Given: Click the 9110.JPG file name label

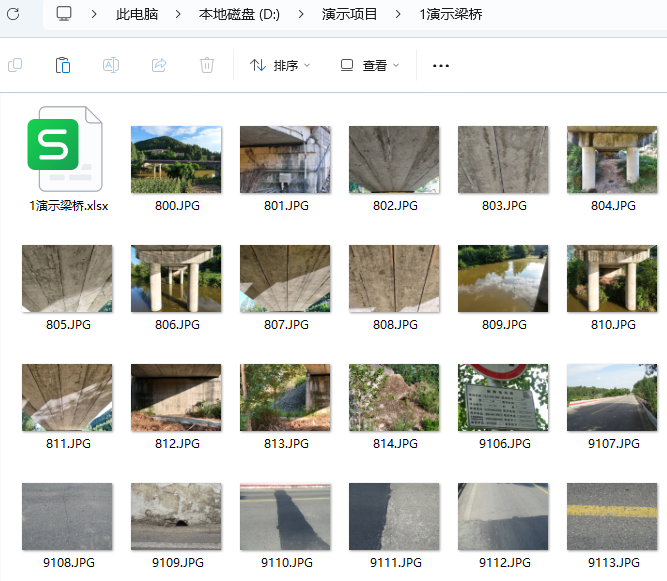Looking at the screenshot, I should click(287, 563).
